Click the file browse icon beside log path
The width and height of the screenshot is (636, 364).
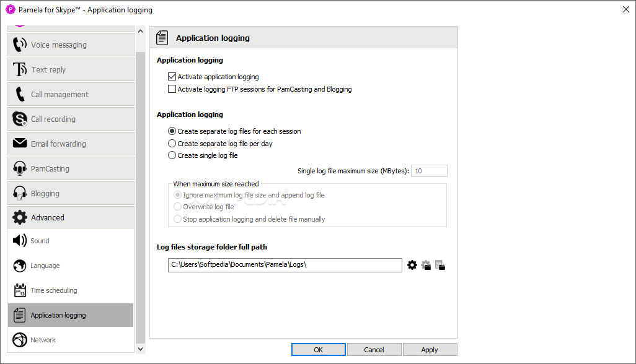coord(440,265)
